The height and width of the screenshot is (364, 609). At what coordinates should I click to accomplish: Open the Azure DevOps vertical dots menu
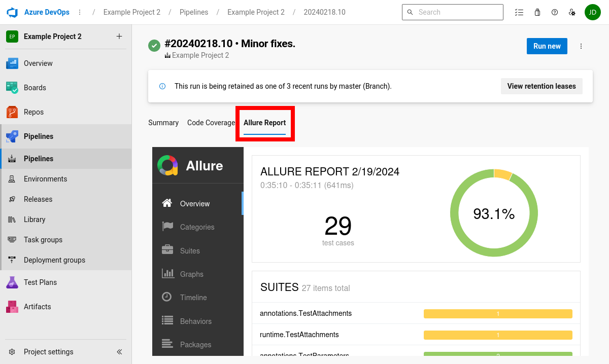(x=80, y=12)
